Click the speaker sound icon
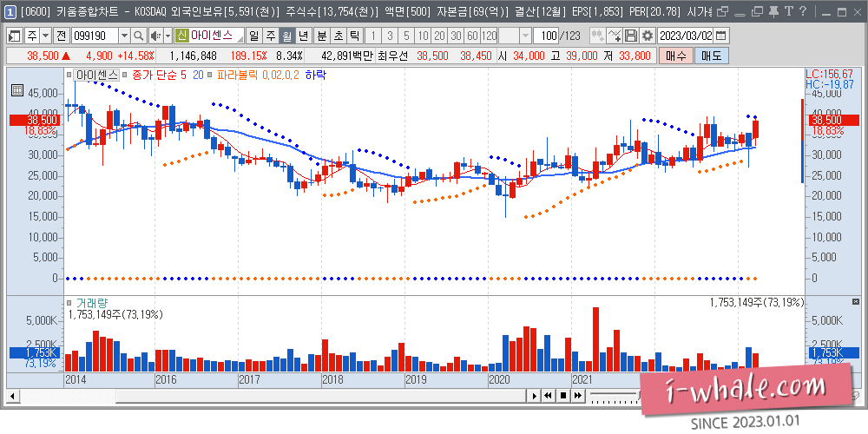 155,36
